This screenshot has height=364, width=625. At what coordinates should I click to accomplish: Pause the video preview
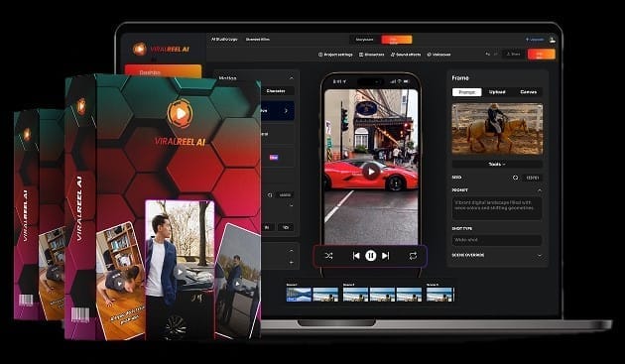tap(371, 256)
